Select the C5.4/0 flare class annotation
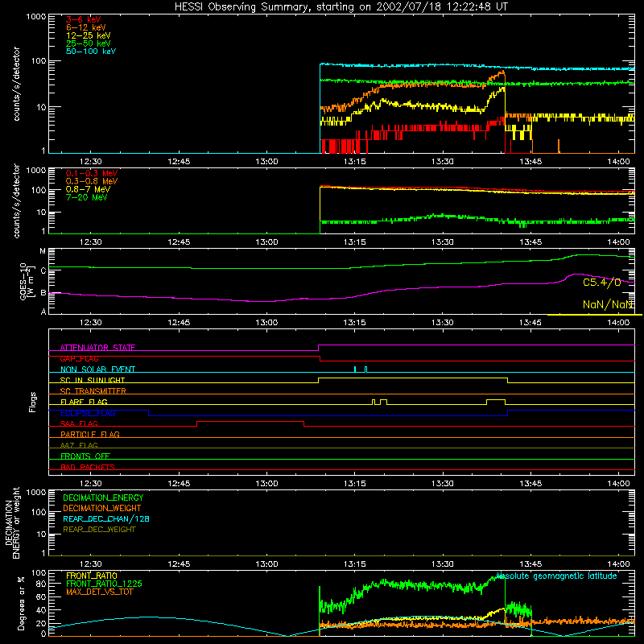The width and height of the screenshot is (644, 644). click(601, 283)
